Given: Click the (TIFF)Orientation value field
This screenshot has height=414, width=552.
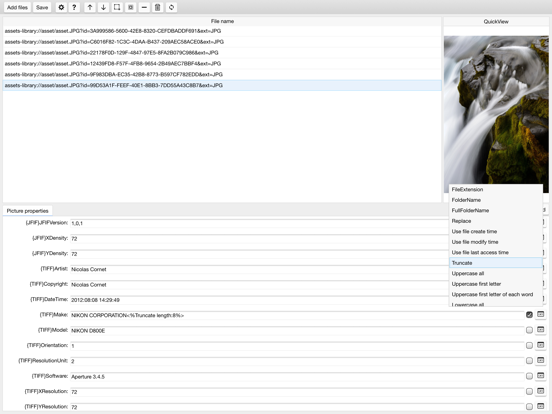Looking at the screenshot, I should tap(297, 346).
